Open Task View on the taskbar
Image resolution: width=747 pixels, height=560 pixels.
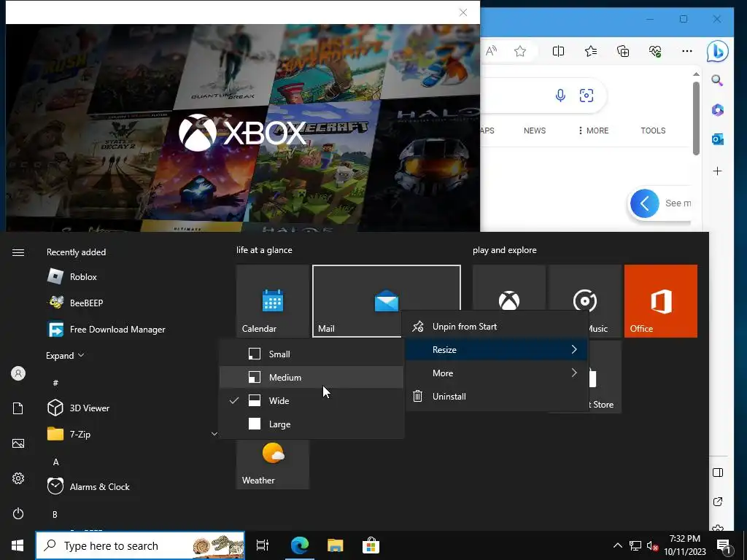pos(263,545)
